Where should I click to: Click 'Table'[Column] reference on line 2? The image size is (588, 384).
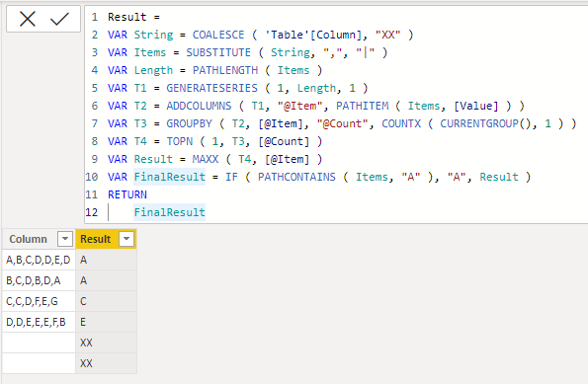coord(313,35)
